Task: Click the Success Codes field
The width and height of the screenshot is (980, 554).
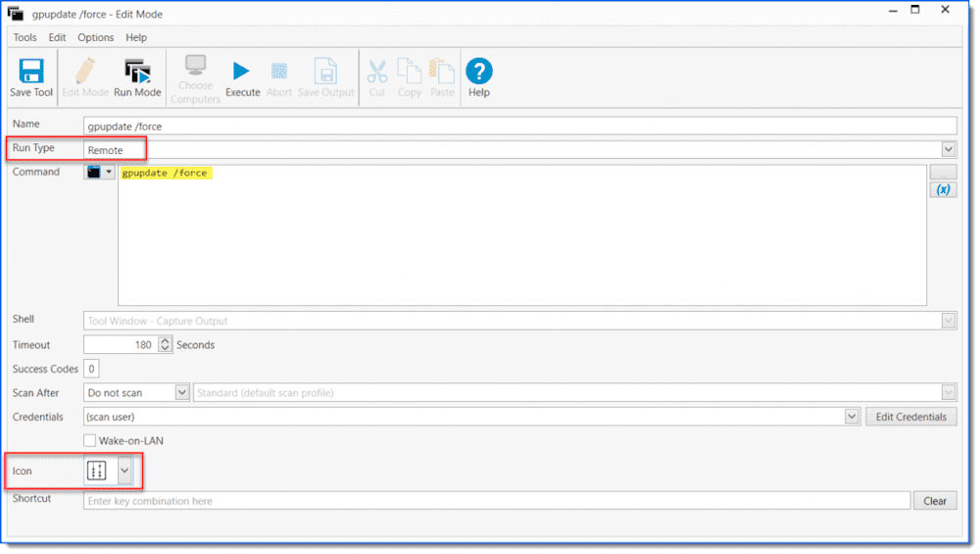Action: tap(91, 369)
